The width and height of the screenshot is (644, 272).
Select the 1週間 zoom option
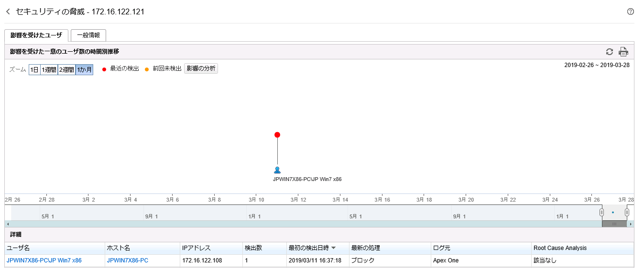[x=49, y=69]
